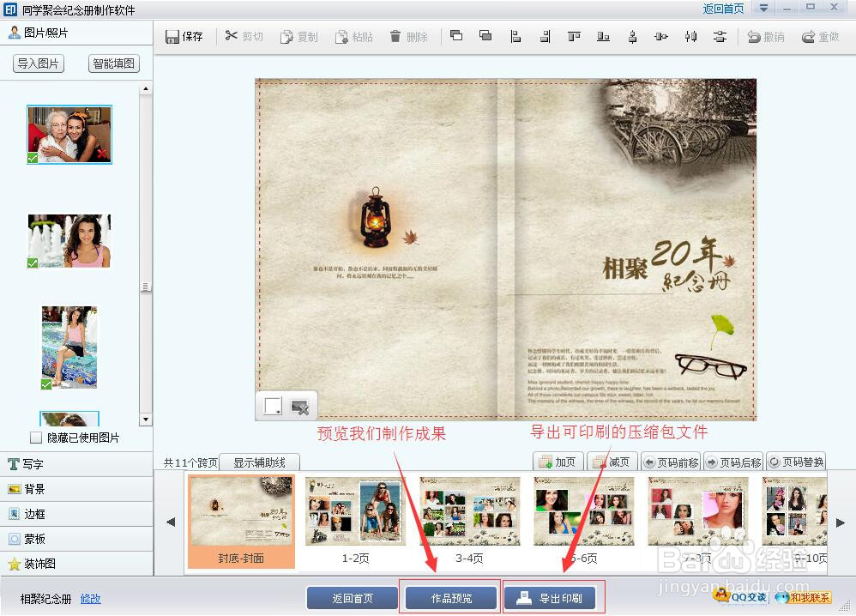Image resolution: width=856 pixels, height=616 pixels.
Task: Click the 显示辅助线 button
Action: [259, 462]
